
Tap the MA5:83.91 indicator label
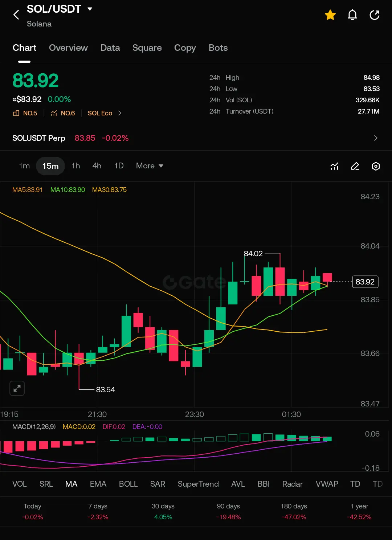(x=28, y=190)
